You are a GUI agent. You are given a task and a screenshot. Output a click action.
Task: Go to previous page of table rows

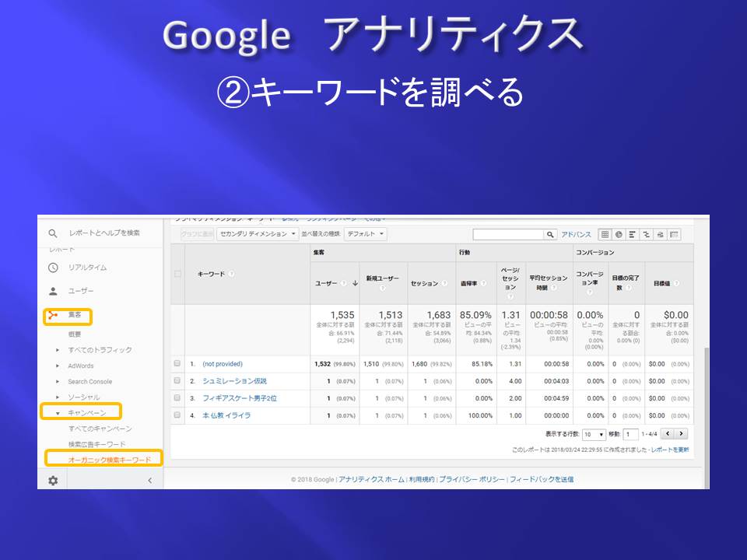[x=668, y=434]
